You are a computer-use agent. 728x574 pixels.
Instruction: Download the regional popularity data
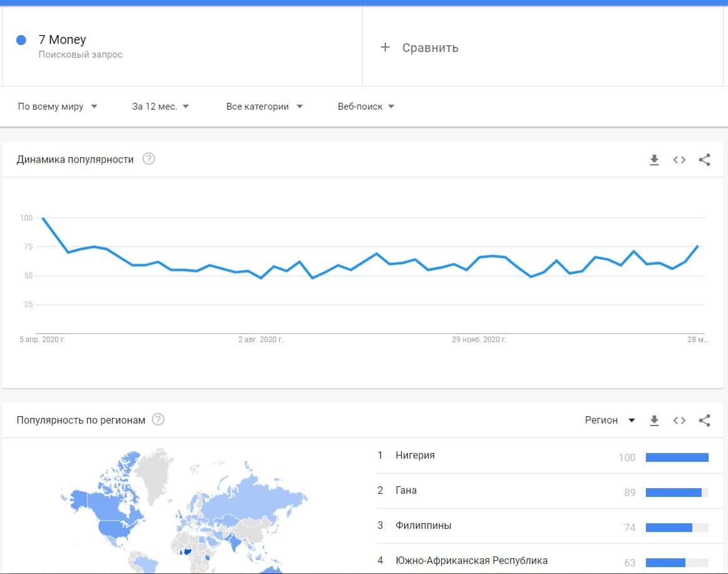(x=654, y=420)
